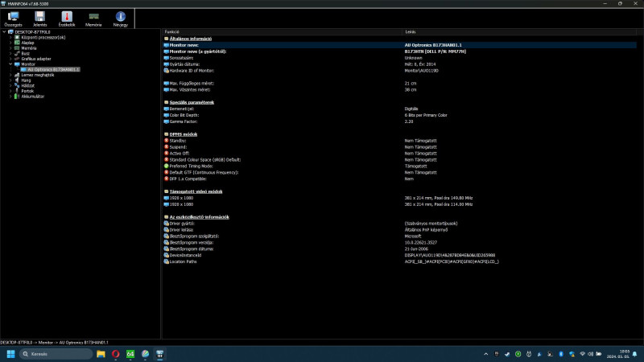
Task: Select the Driver gyártó row
Action: click(x=399, y=224)
